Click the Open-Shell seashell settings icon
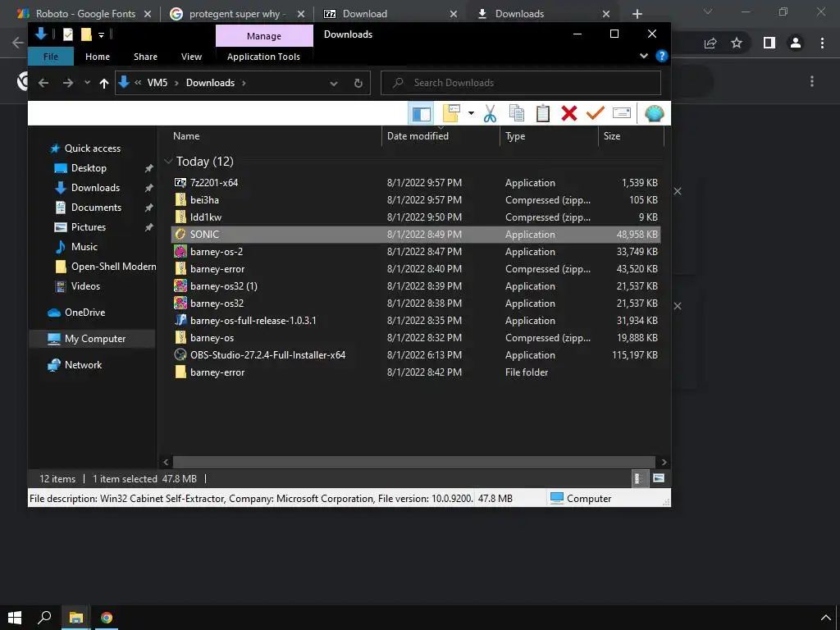840x630 pixels. click(654, 113)
